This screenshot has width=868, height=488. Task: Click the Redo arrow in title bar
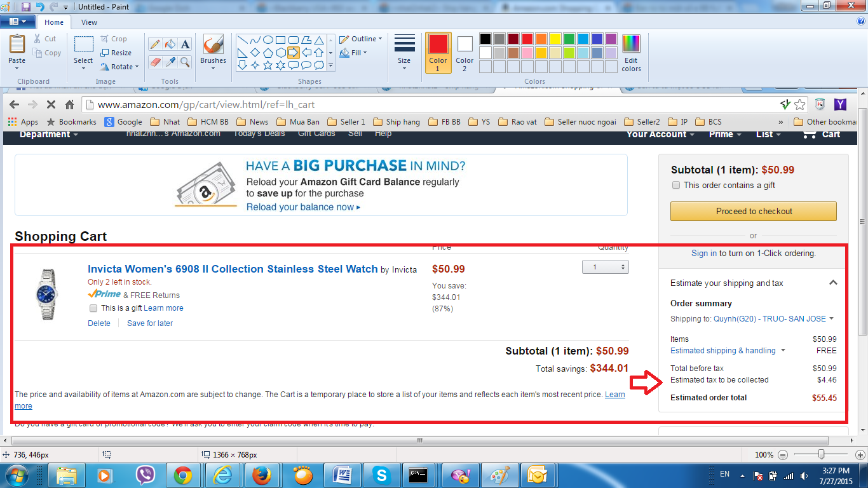[x=54, y=7]
